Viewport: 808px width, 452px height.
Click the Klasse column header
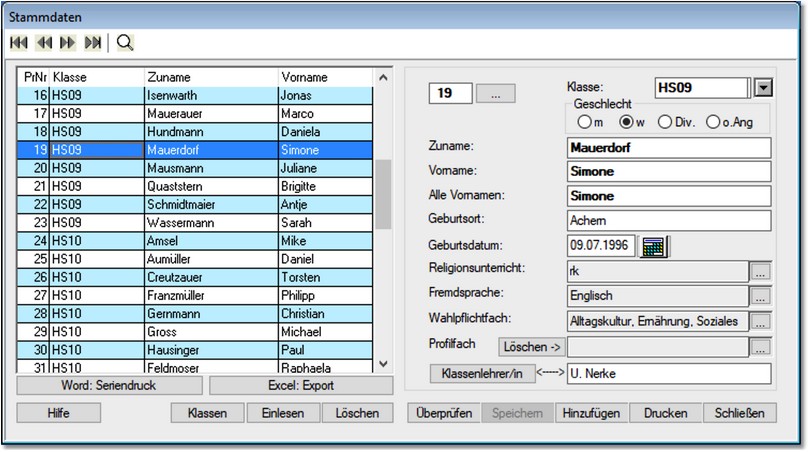coord(96,77)
